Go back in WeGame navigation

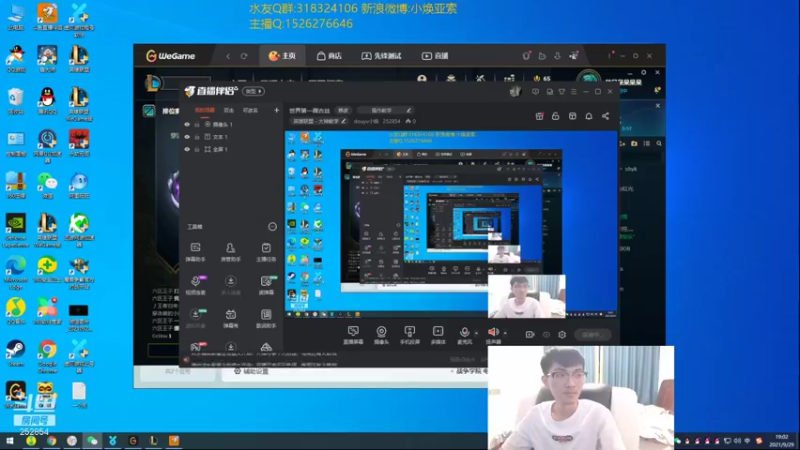click(x=228, y=56)
